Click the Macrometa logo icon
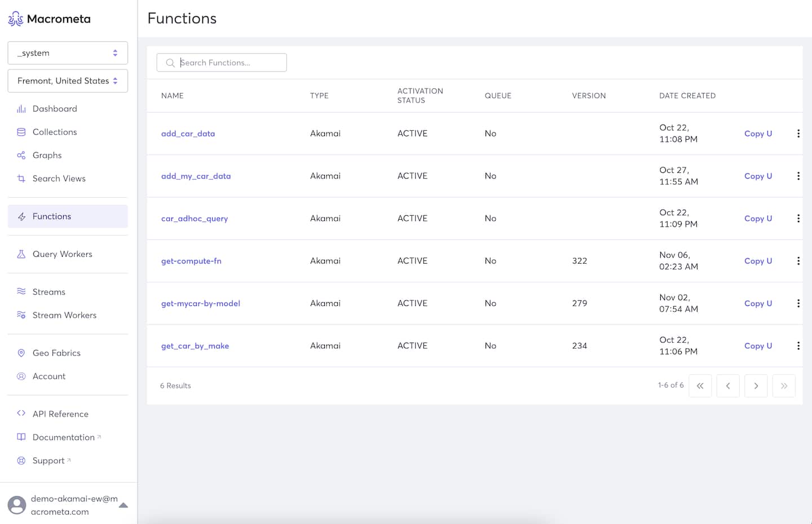Screen dimensions: 812x524 (15, 19)
